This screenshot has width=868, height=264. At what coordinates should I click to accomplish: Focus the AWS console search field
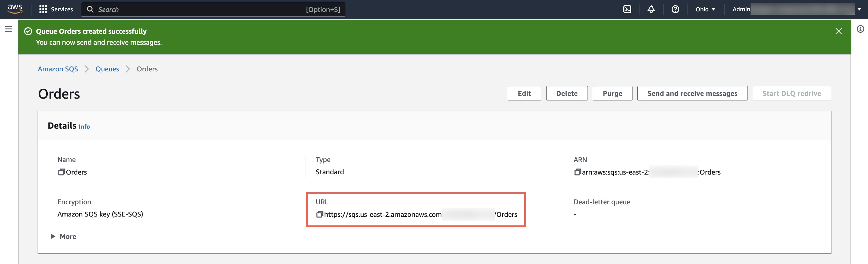[x=213, y=9]
